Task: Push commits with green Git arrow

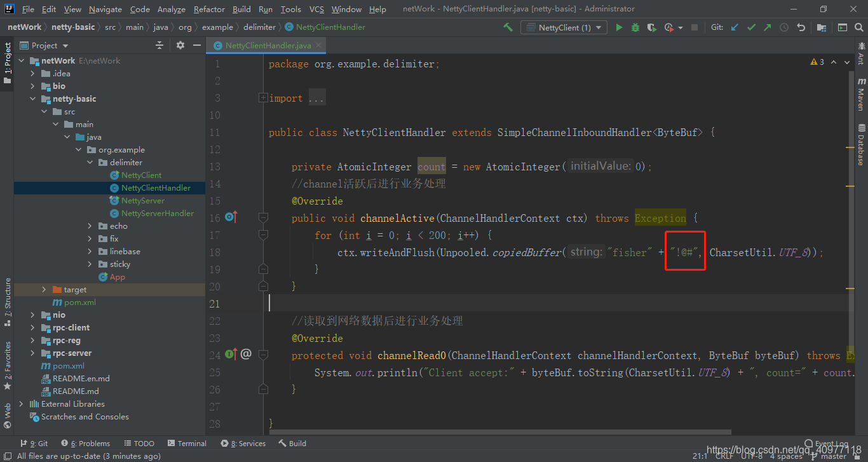Action: (768, 27)
